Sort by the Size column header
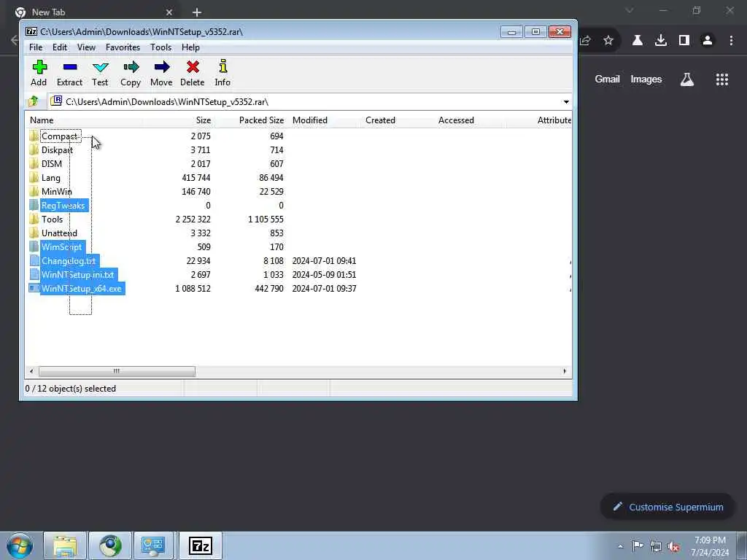Image resolution: width=747 pixels, height=560 pixels. 178,120
